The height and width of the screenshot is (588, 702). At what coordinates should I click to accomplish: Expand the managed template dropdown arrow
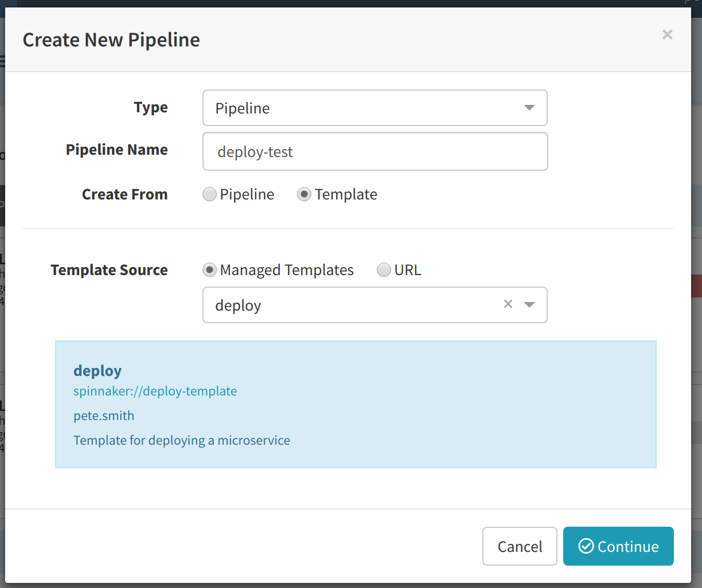point(529,305)
